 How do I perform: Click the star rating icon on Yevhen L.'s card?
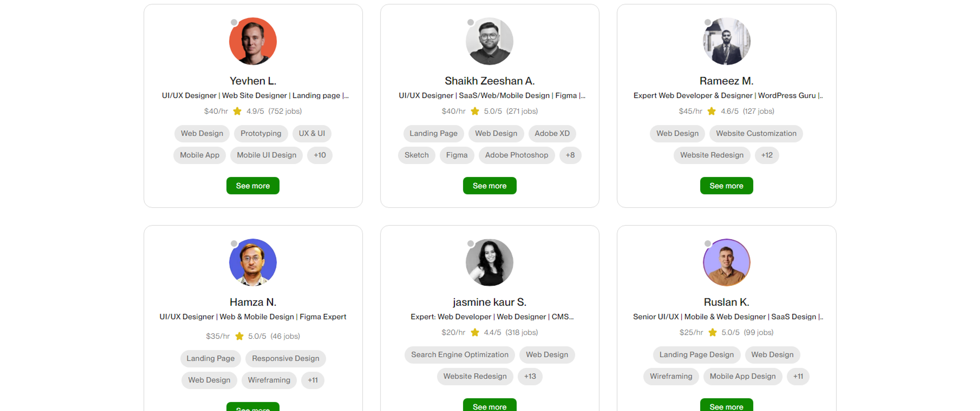(238, 111)
